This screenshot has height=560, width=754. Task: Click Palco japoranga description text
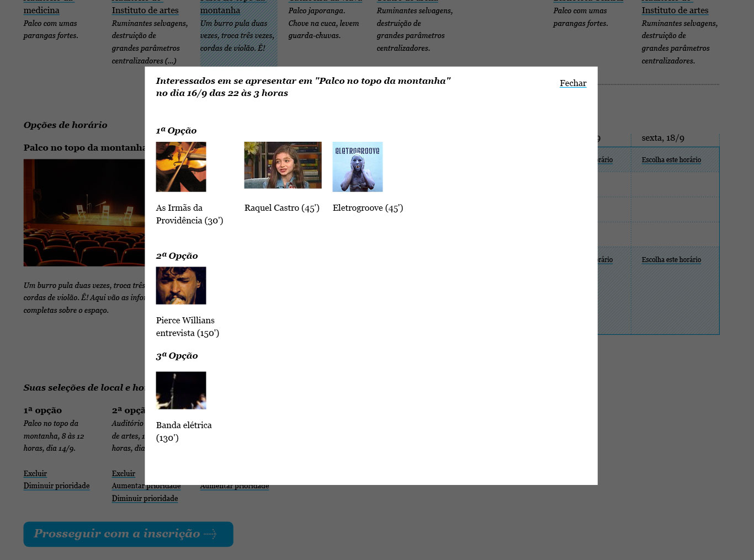tap(323, 23)
